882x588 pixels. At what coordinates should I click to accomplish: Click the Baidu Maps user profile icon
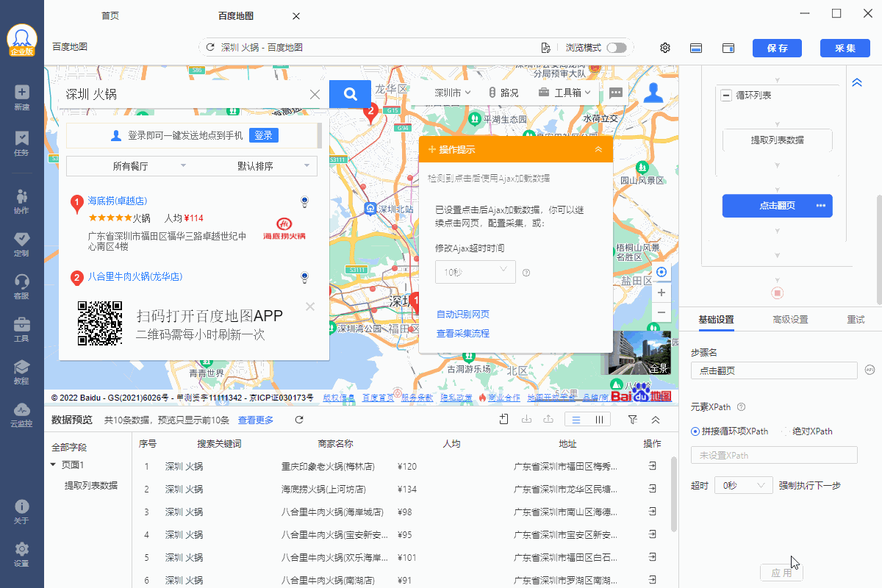coord(653,93)
